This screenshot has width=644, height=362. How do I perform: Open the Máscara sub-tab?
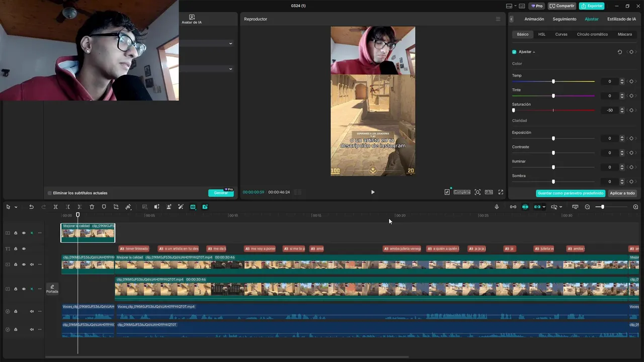(625, 34)
